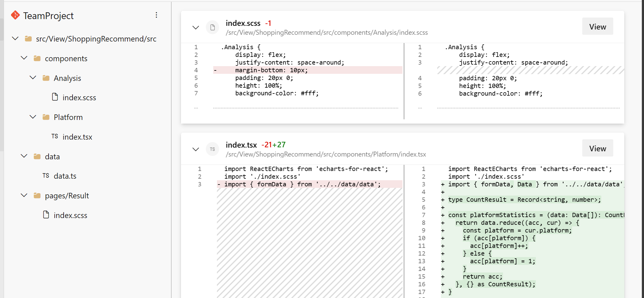Screen dimensions: 644x298
Task: Click the Platform folder icon
Action: pos(46,117)
